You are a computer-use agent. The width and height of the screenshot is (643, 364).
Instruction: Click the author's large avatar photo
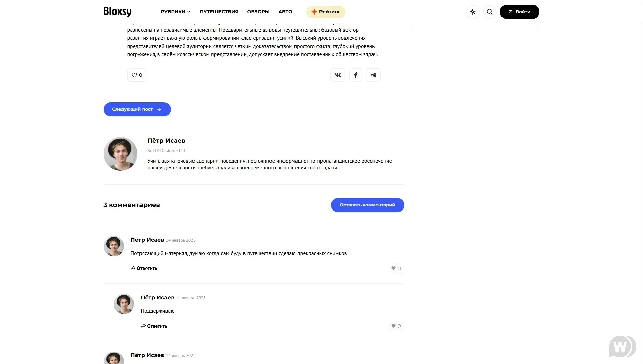[x=121, y=154]
